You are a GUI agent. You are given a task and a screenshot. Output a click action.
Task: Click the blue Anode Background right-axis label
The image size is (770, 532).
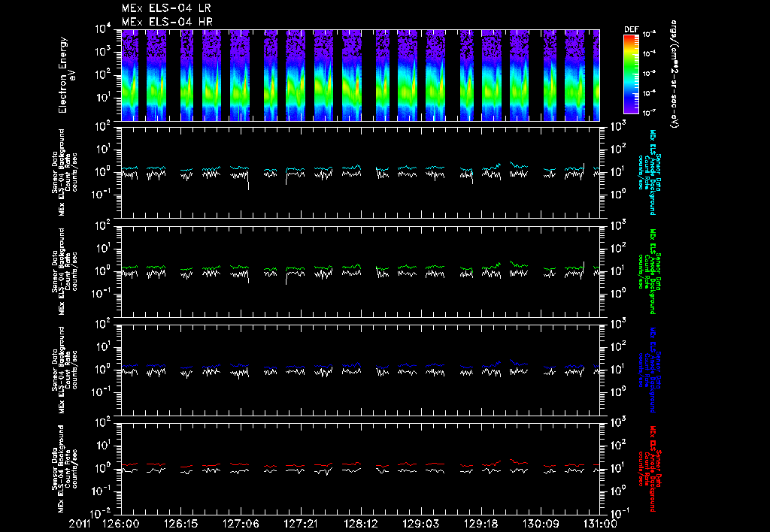pyautogui.click(x=649, y=370)
